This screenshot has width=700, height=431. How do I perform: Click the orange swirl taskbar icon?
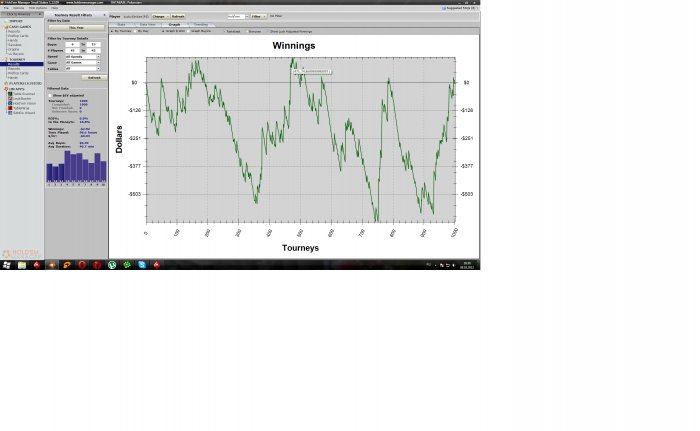click(67, 265)
